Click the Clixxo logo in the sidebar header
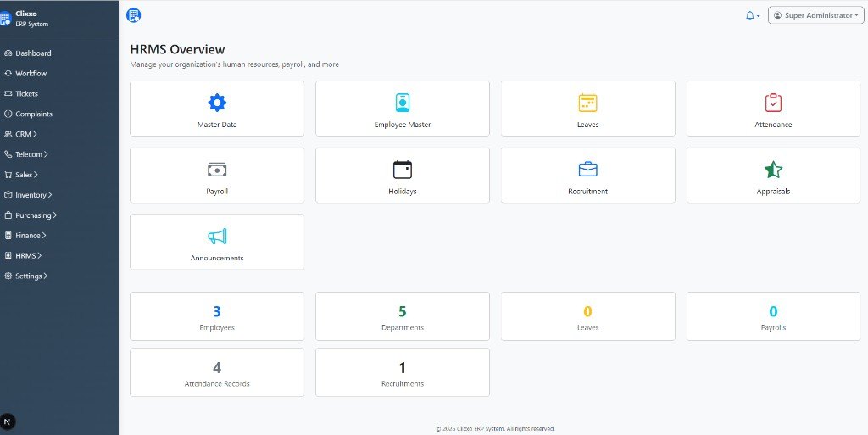868x435 pixels. pos(5,19)
